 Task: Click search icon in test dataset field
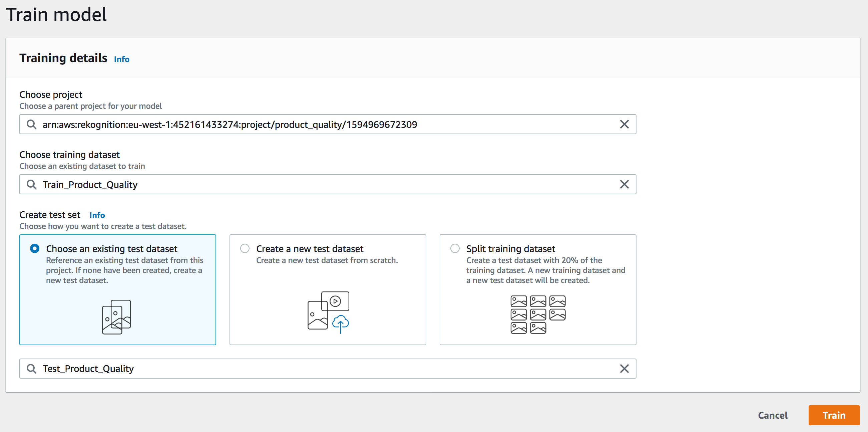[31, 369]
